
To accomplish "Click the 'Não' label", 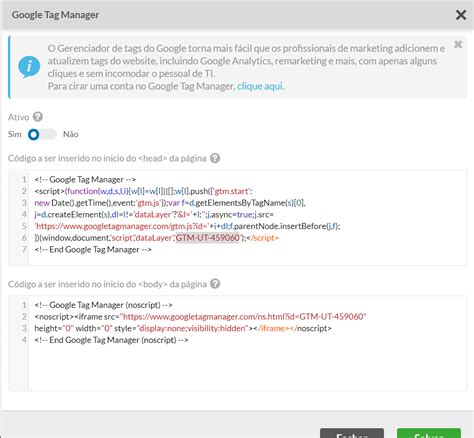I will [71, 134].
